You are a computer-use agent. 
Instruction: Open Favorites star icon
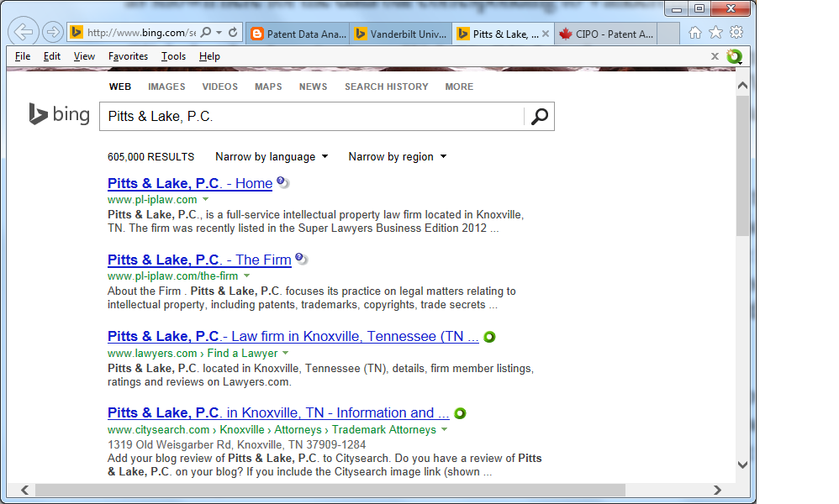(716, 33)
